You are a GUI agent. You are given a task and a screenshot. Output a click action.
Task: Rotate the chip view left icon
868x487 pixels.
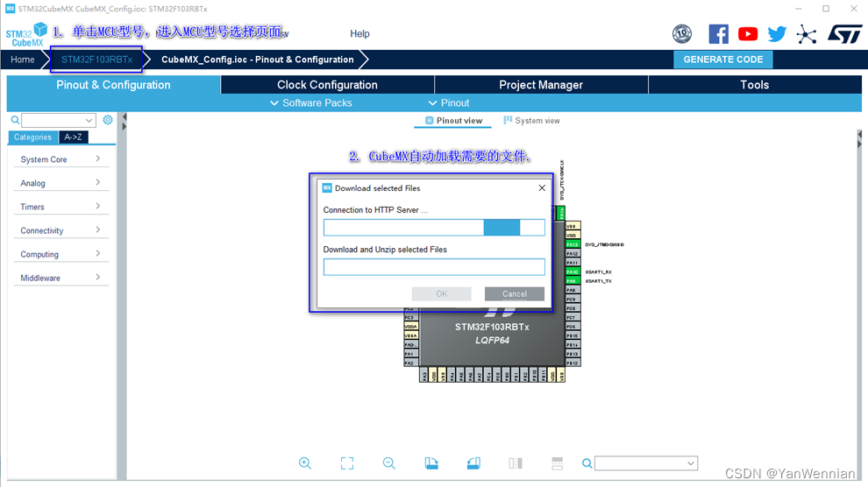(x=431, y=463)
